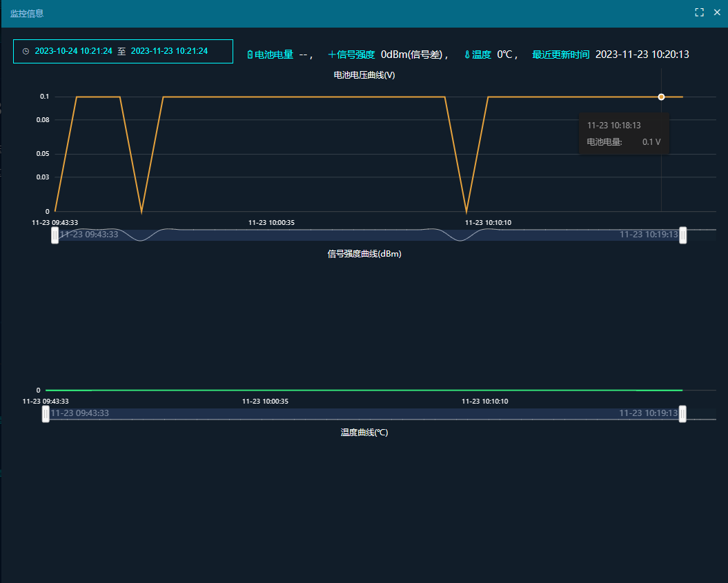Grab left zoom handle of signal strength chart
This screenshot has height=583, width=728.
click(46, 413)
